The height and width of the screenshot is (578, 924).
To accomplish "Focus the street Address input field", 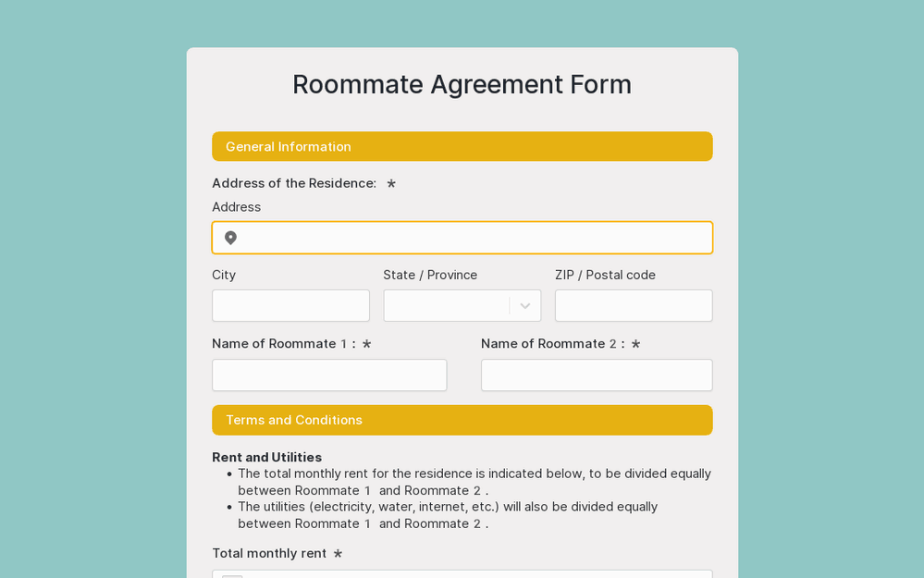I will (x=476, y=238).
